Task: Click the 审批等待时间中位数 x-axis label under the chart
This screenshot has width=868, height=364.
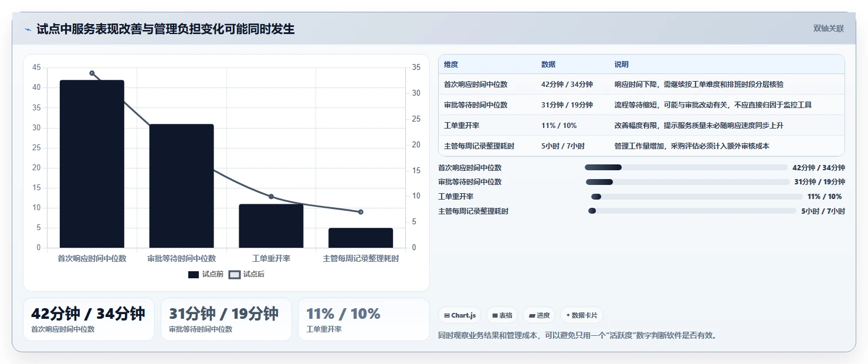Action: (x=181, y=258)
